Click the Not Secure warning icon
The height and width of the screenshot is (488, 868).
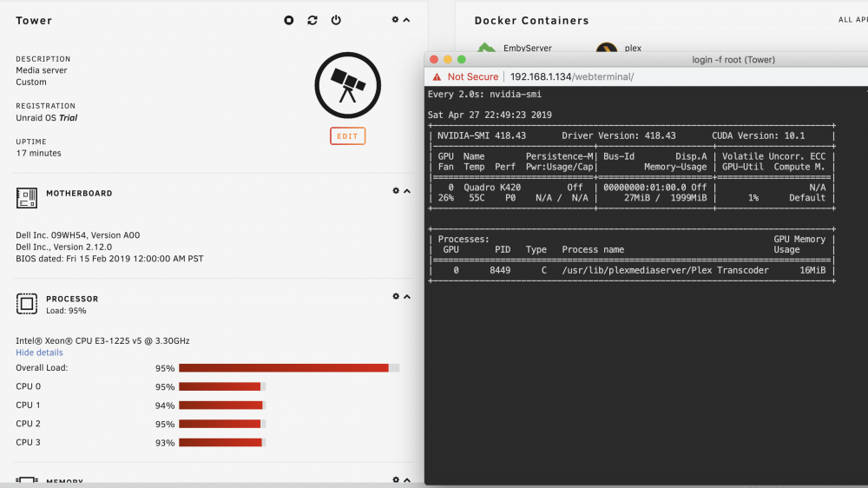[437, 77]
